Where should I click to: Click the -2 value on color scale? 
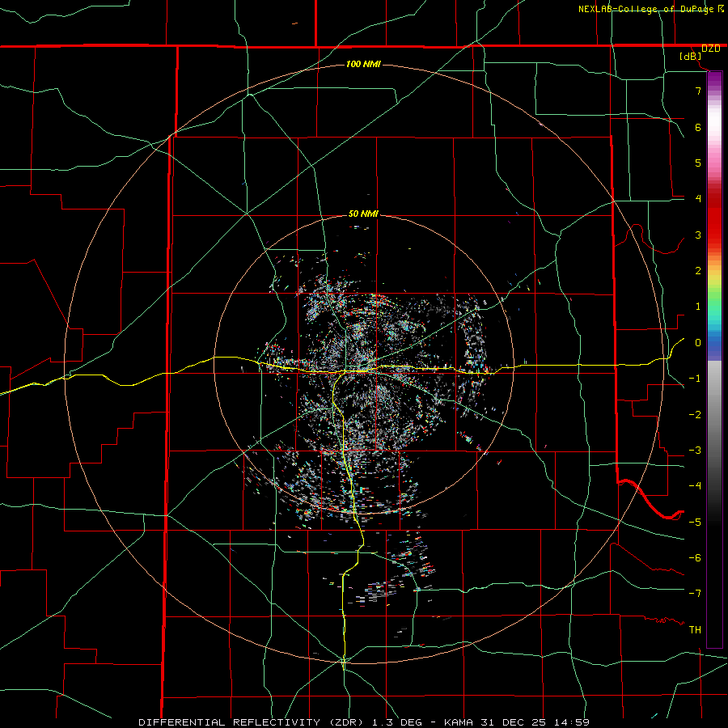click(695, 414)
